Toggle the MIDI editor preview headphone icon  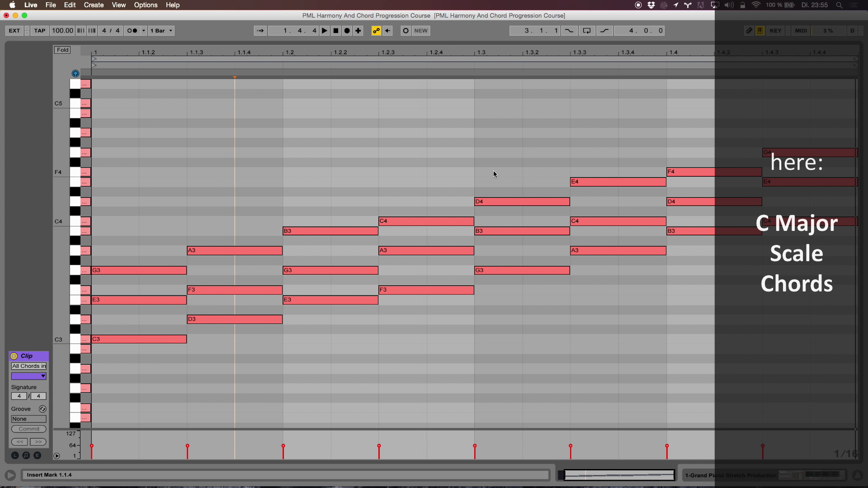75,74
